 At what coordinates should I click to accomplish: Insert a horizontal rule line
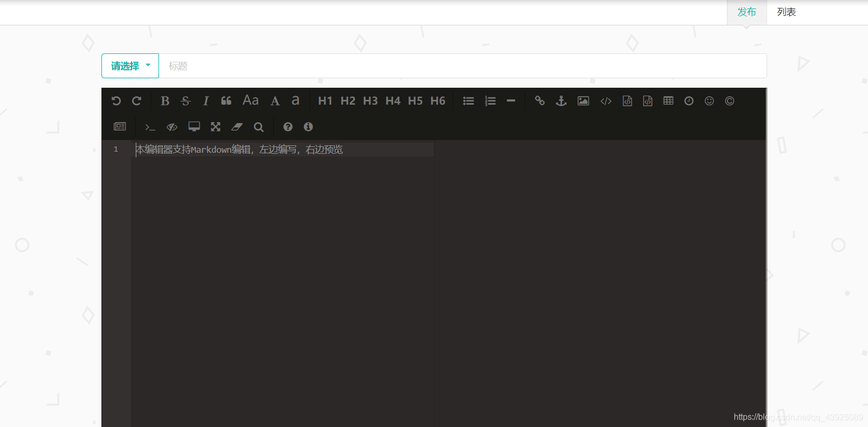[511, 100]
